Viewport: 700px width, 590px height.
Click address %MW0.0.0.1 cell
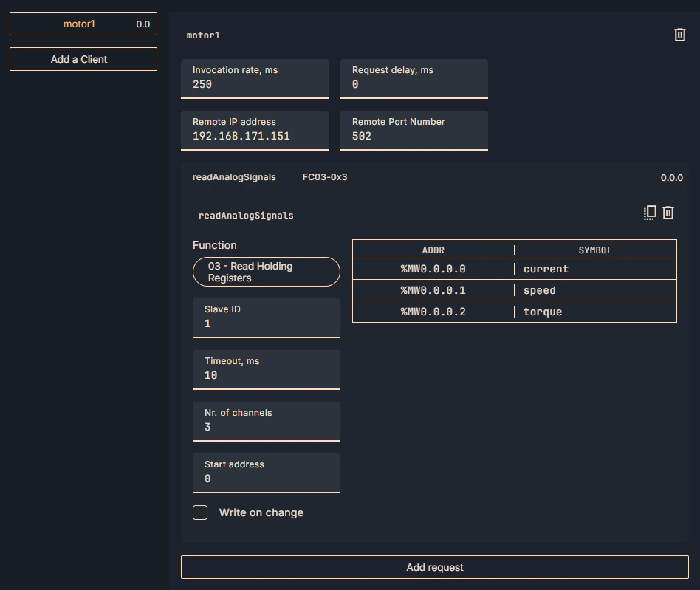click(433, 290)
